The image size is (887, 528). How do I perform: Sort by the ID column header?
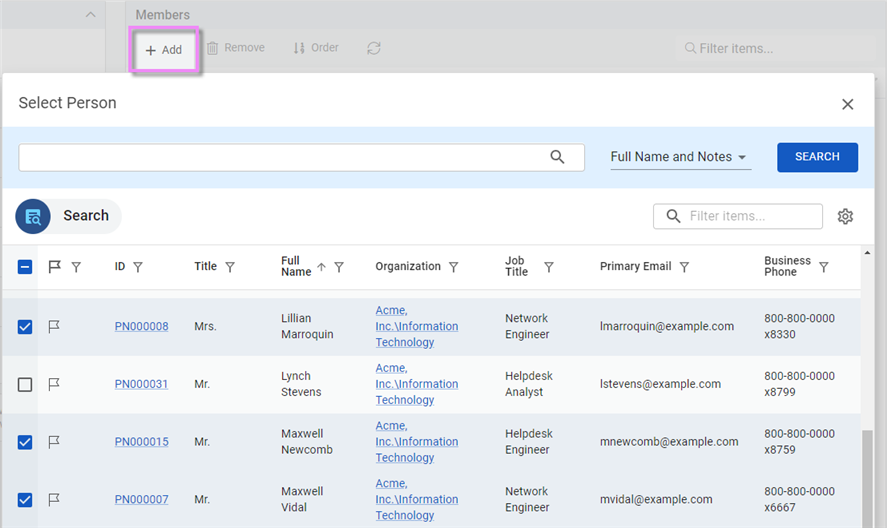click(x=120, y=267)
